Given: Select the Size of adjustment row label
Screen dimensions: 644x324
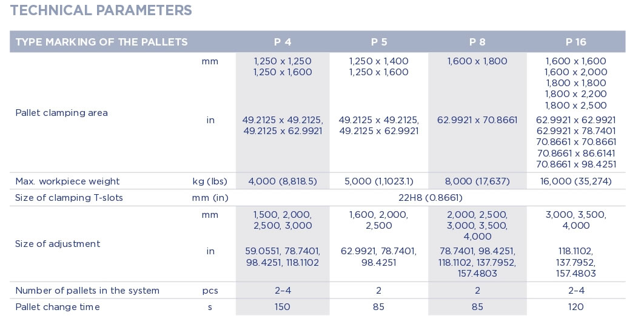Looking at the screenshot, I should point(58,244).
